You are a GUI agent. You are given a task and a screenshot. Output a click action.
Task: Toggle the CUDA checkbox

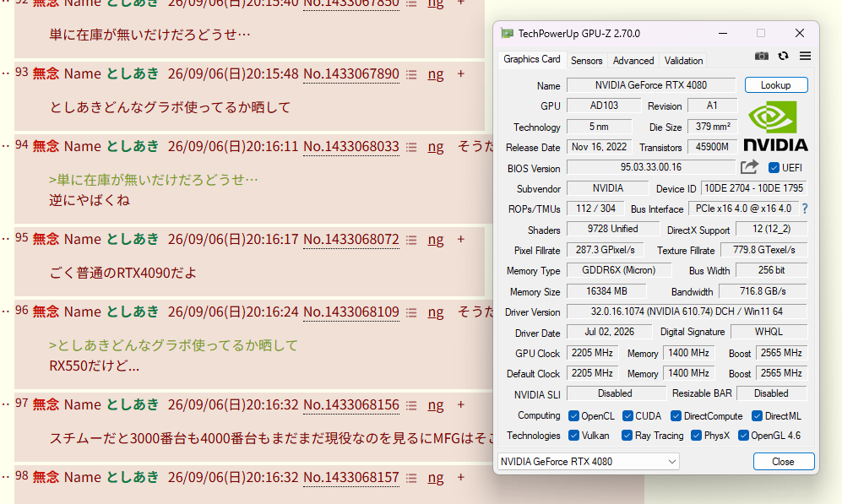click(627, 416)
